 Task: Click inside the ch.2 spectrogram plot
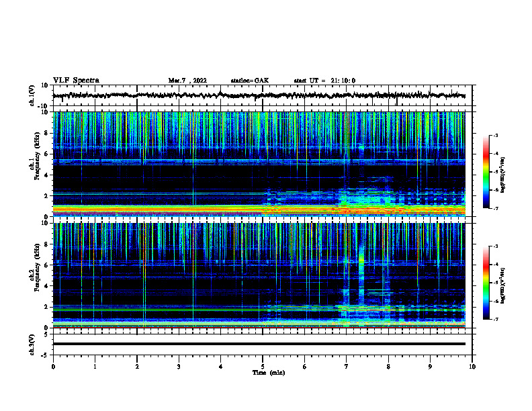[259, 275]
